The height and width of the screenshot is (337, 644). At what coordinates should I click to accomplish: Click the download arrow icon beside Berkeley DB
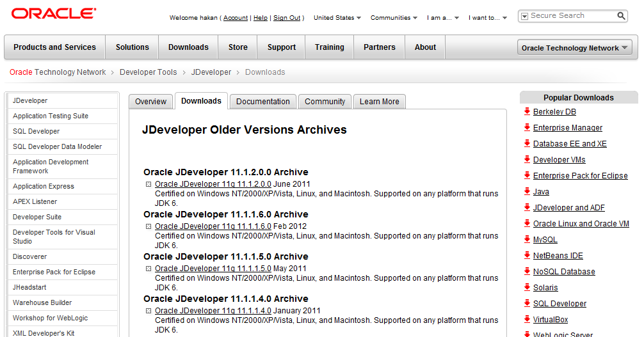click(527, 112)
